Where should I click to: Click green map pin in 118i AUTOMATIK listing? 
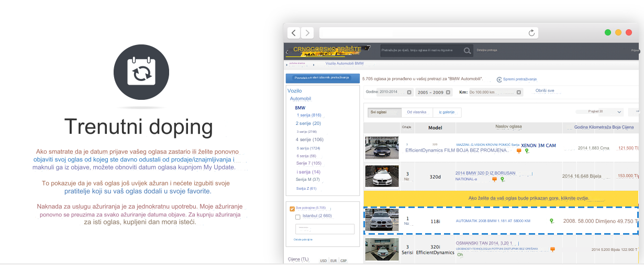point(551,221)
